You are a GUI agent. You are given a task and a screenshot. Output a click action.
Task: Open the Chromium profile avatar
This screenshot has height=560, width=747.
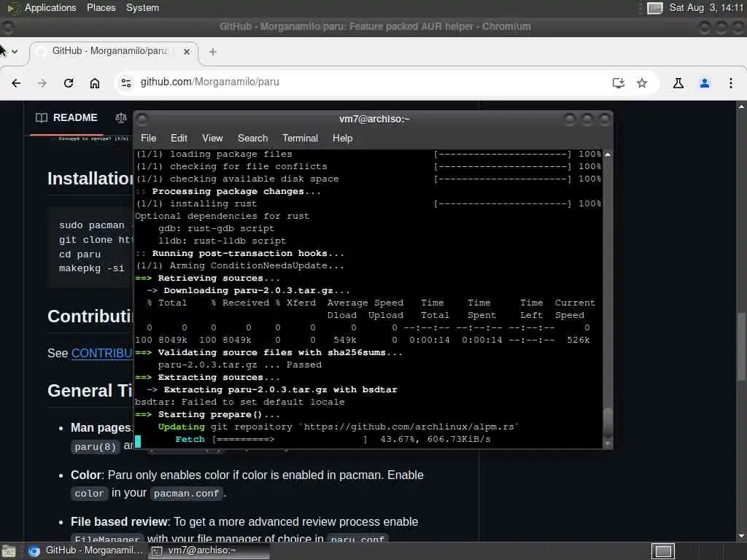coord(705,83)
